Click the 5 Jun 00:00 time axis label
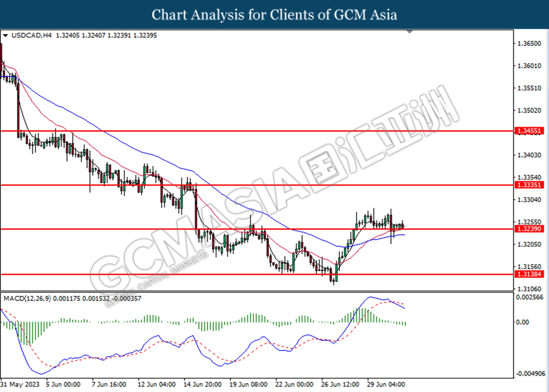 (63, 384)
